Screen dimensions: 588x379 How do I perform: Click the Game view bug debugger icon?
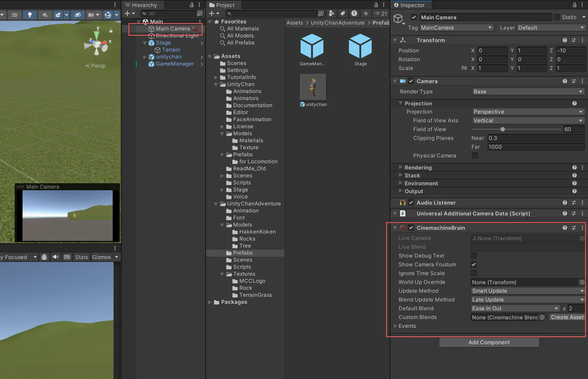[x=44, y=257]
